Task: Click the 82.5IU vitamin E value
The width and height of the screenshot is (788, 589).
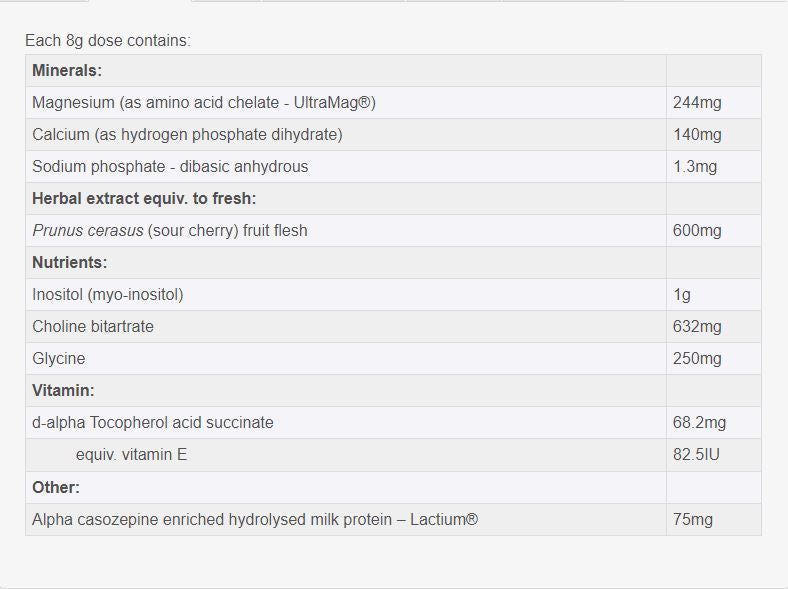Action: coord(697,454)
